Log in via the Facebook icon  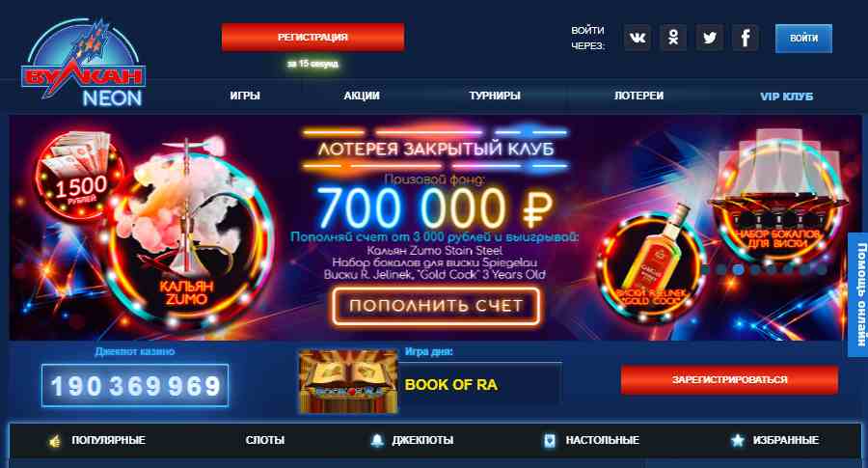click(746, 38)
